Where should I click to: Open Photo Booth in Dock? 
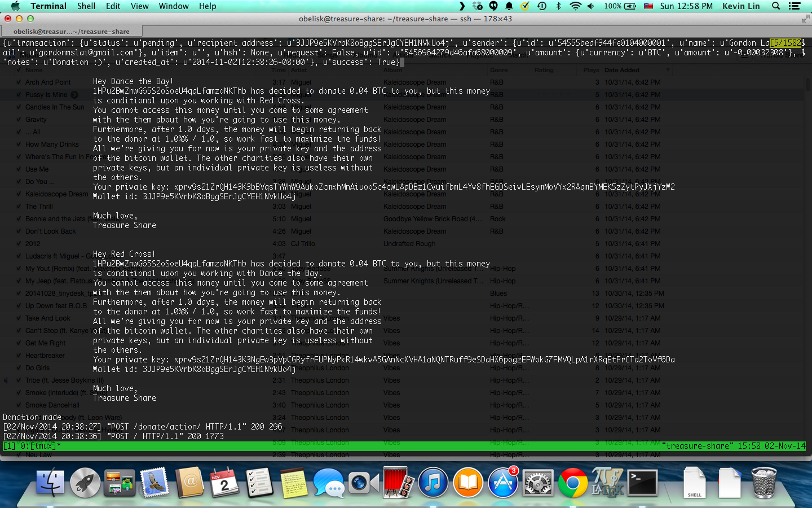click(398, 483)
